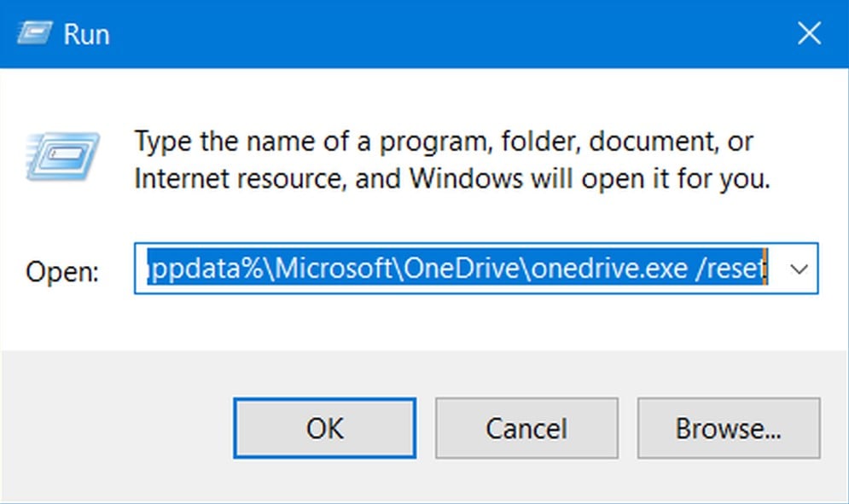Click the "Open:" label
This screenshot has width=849, height=504.
coord(62,271)
